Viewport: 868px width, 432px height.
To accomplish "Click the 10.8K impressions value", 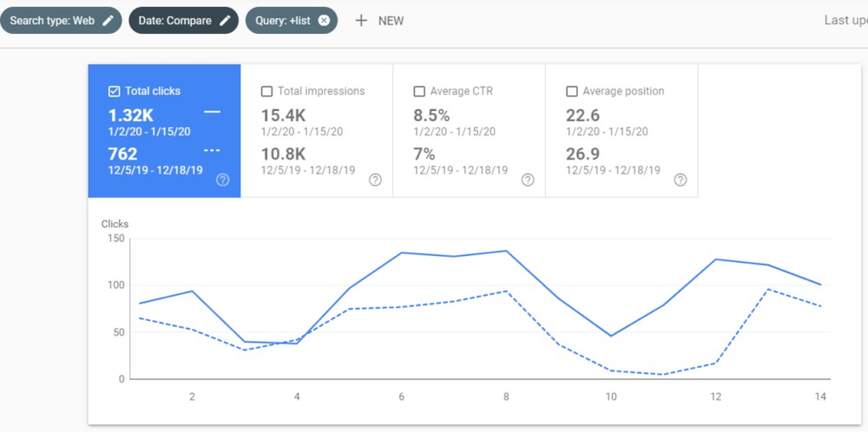I will [x=283, y=154].
